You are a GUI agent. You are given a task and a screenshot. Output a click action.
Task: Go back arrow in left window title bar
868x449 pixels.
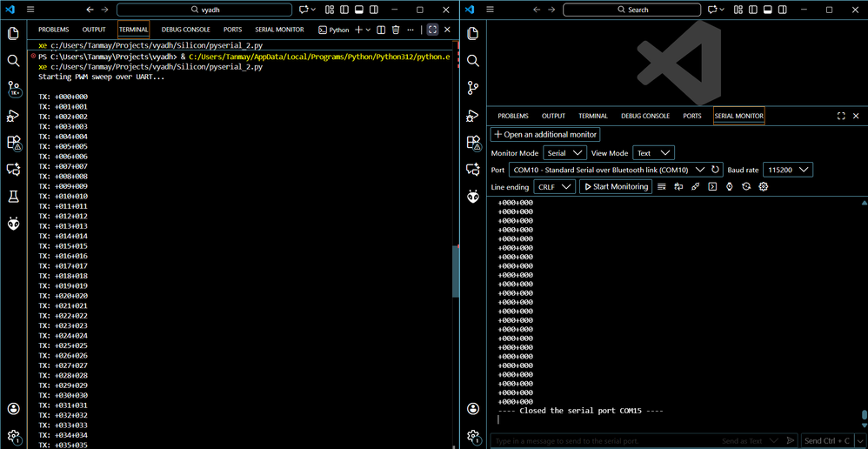pos(90,10)
